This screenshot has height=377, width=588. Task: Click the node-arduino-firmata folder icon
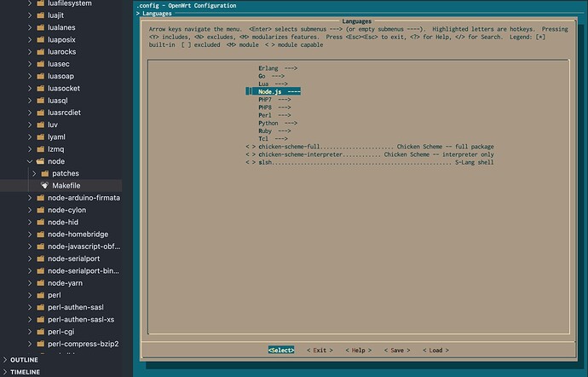click(x=41, y=198)
